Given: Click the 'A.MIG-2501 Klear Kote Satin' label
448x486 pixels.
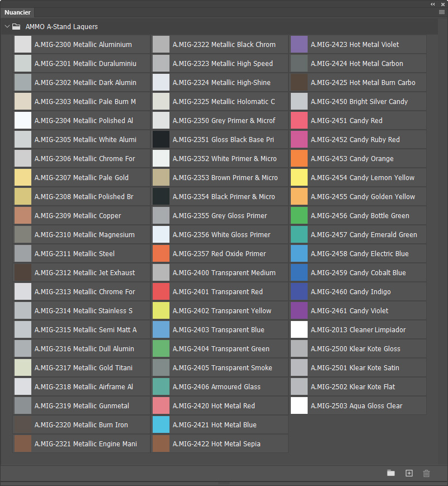Looking at the screenshot, I should point(355,367).
